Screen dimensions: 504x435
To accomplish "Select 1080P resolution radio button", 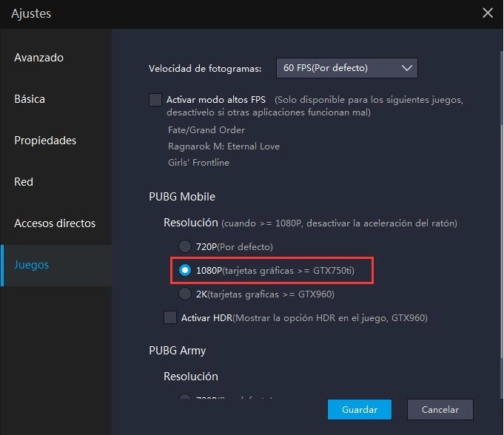I will pyautogui.click(x=185, y=270).
